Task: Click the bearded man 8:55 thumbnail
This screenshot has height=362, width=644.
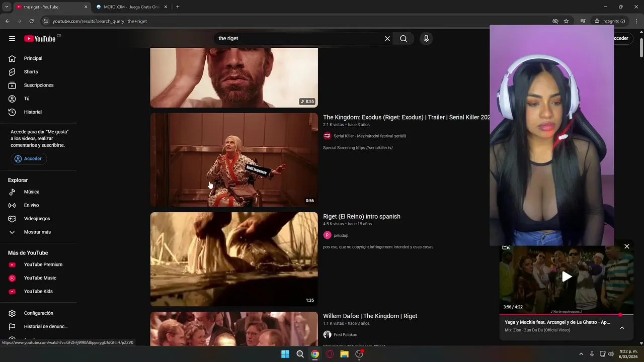Action: (x=234, y=77)
